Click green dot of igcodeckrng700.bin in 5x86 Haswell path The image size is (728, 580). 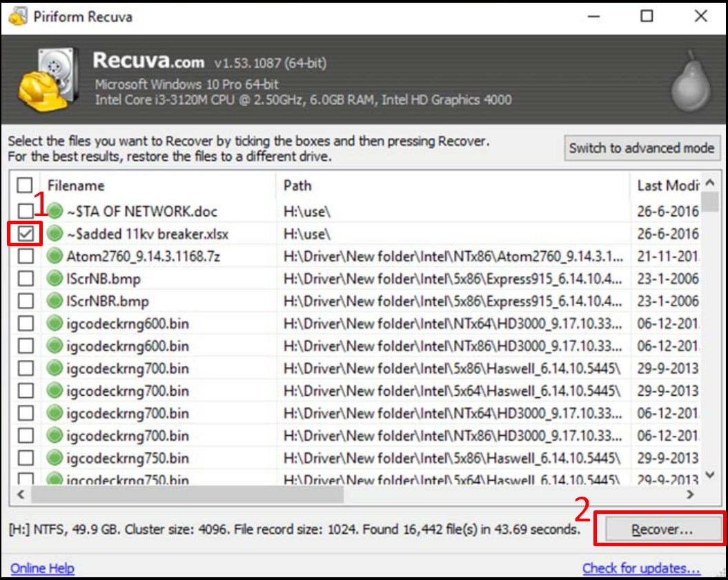tap(55, 368)
